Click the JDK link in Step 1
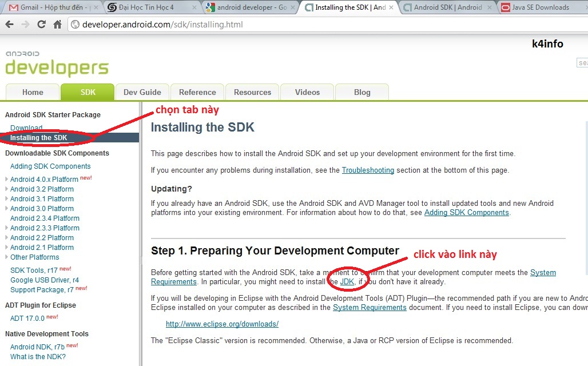Image resolution: width=588 pixels, height=366 pixels. [347, 281]
